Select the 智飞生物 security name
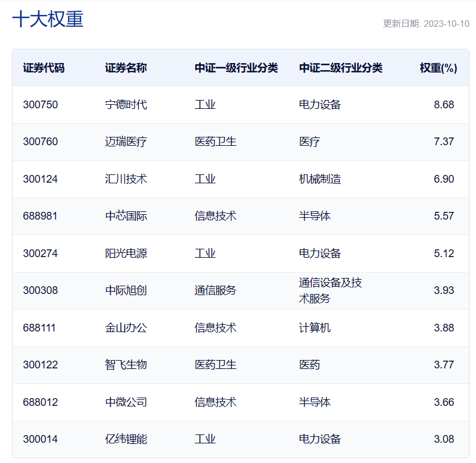Image resolution: width=476 pixels, height=463 pixels. coord(126,365)
